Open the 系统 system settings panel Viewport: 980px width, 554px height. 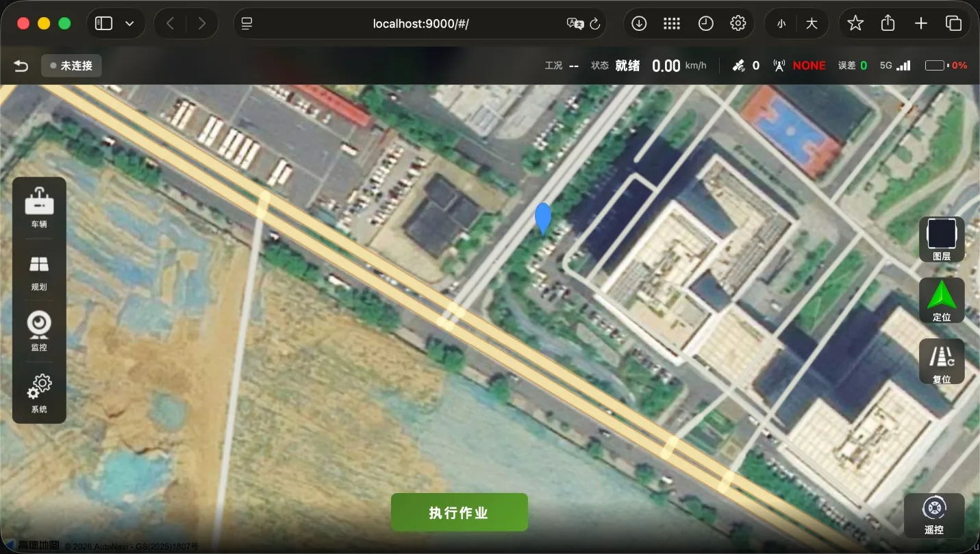pos(39,394)
